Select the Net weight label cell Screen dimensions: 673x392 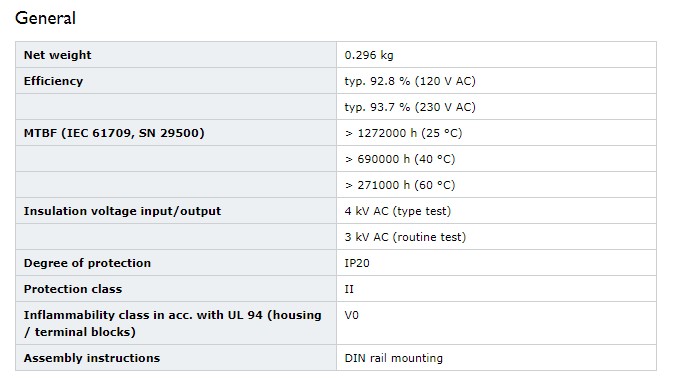(176, 55)
